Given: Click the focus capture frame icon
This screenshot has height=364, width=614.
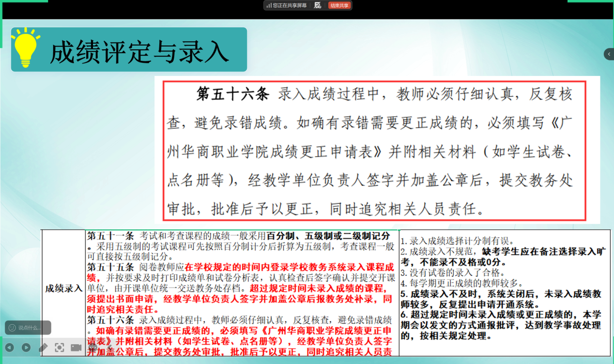Looking at the screenshot, I should tap(60, 347).
